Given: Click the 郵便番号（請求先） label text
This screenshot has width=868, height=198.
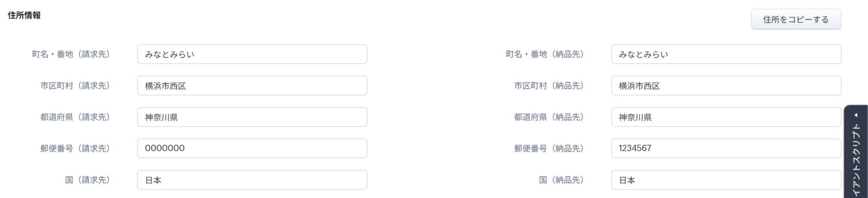Looking at the screenshot, I should pos(75,148).
